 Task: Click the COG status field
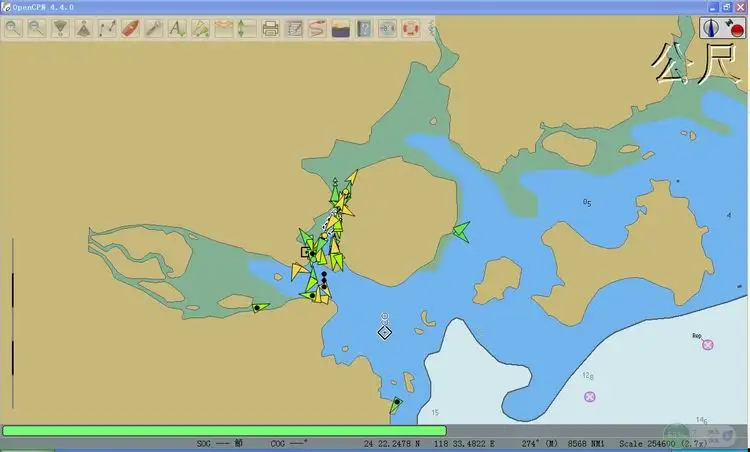point(289,443)
